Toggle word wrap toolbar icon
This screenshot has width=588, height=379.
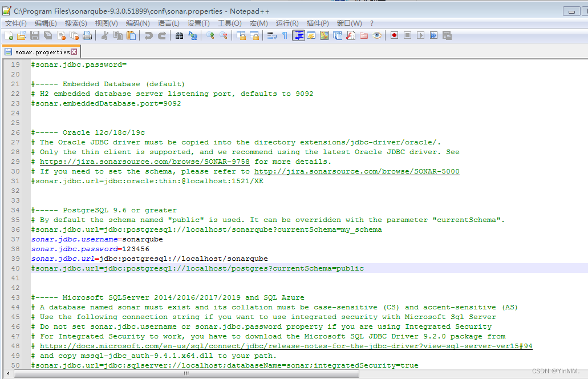[x=272, y=35]
